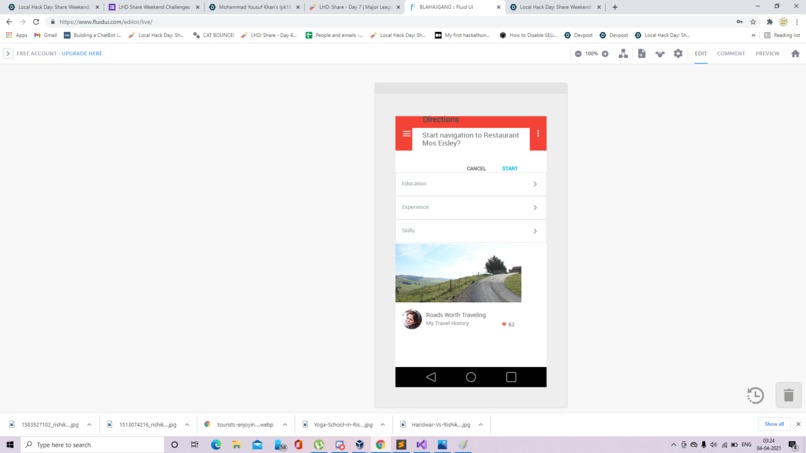Tap the Android back triangle button
The width and height of the screenshot is (806, 453).
point(431,377)
